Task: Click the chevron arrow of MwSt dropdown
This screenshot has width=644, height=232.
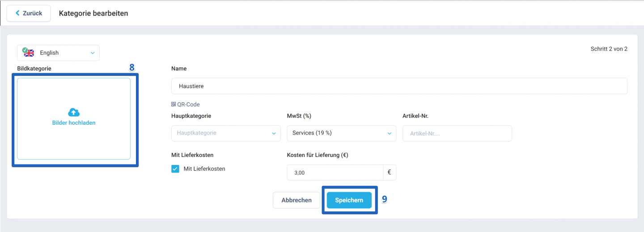Action: tap(389, 133)
